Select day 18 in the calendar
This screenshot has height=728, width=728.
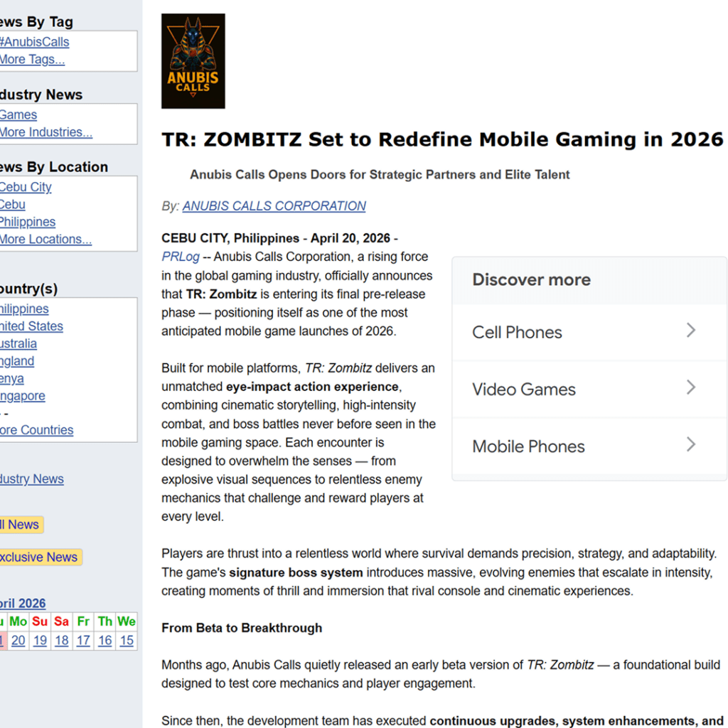click(x=62, y=641)
